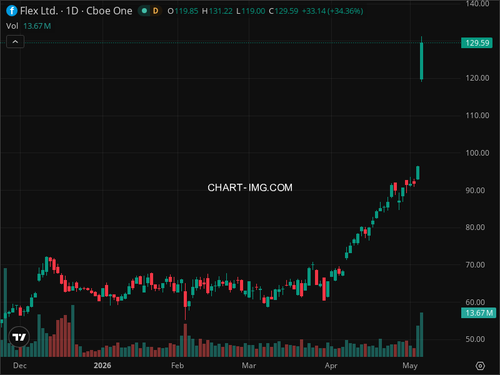500x375 pixels.
Task: Click the 90.00 price axis label
Action: [x=475, y=191]
